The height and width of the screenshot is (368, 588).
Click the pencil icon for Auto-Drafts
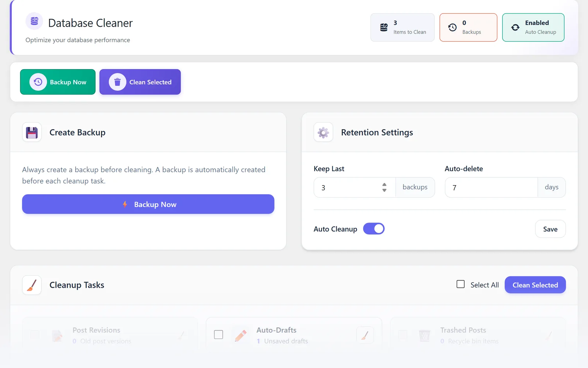click(241, 335)
